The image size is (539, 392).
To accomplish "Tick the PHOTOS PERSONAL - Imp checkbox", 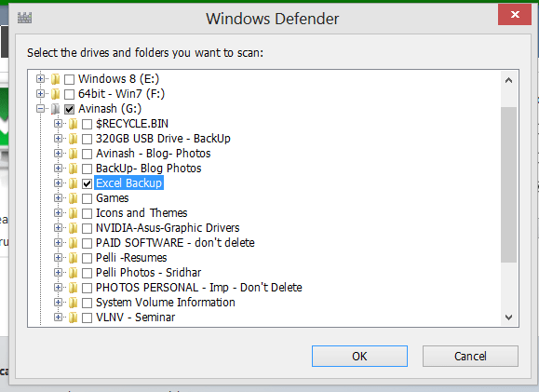I will (x=87, y=288).
